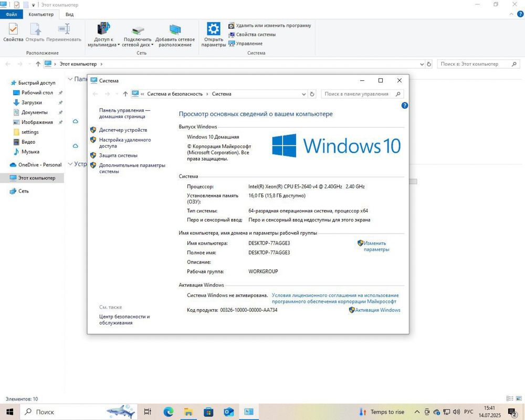The height and width of the screenshot is (420, 525).
Task: Refresh the Система control panel window
Action: (312, 94)
